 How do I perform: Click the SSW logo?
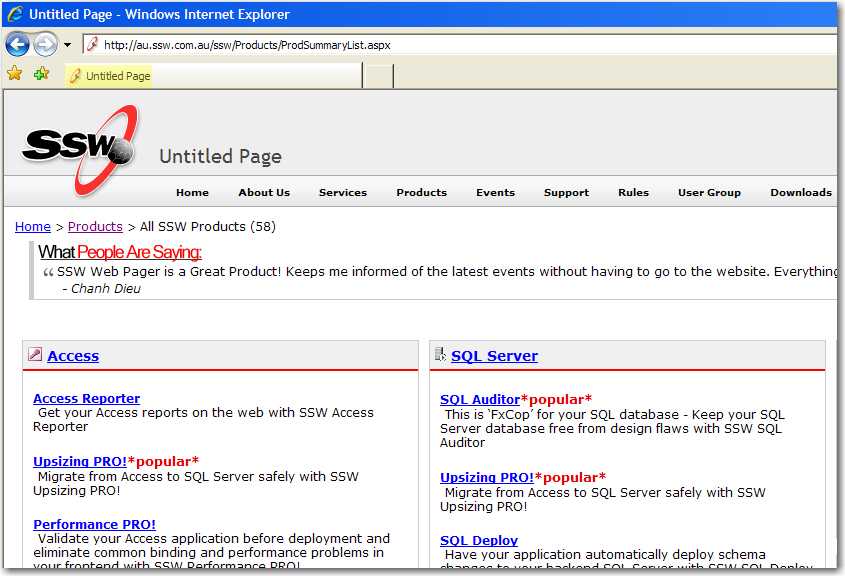tap(80, 150)
